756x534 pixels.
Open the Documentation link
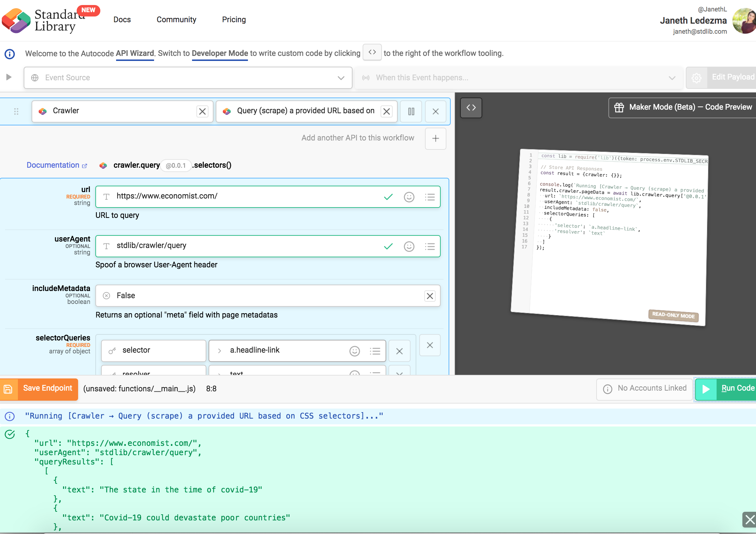(x=57, y=165)
